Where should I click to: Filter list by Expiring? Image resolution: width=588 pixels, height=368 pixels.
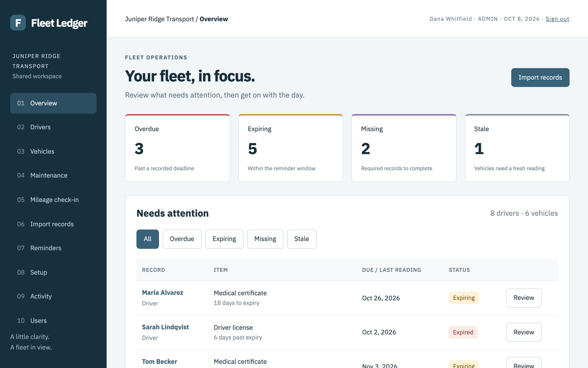pos(224,239)
